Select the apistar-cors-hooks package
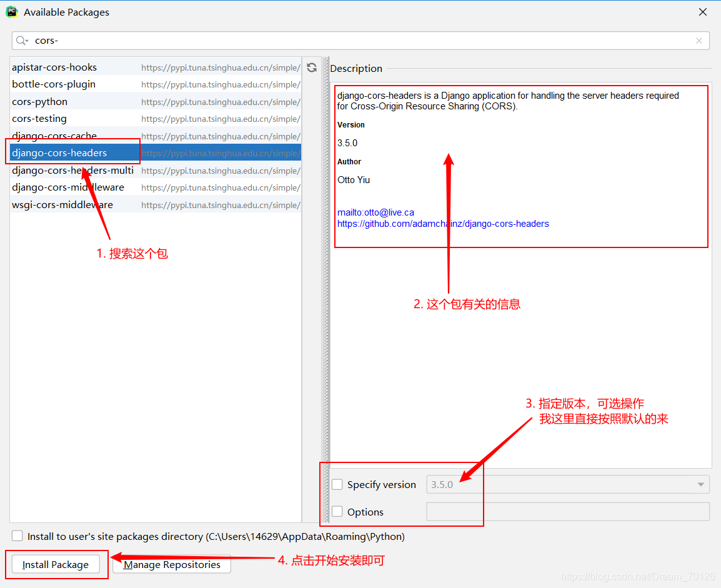This screenshot has width=721, height=588. coord(156,67)
